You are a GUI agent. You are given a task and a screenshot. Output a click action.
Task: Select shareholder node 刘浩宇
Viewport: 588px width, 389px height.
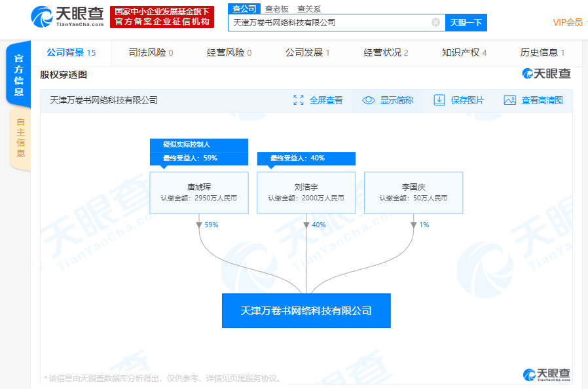(x=306, y=193)
